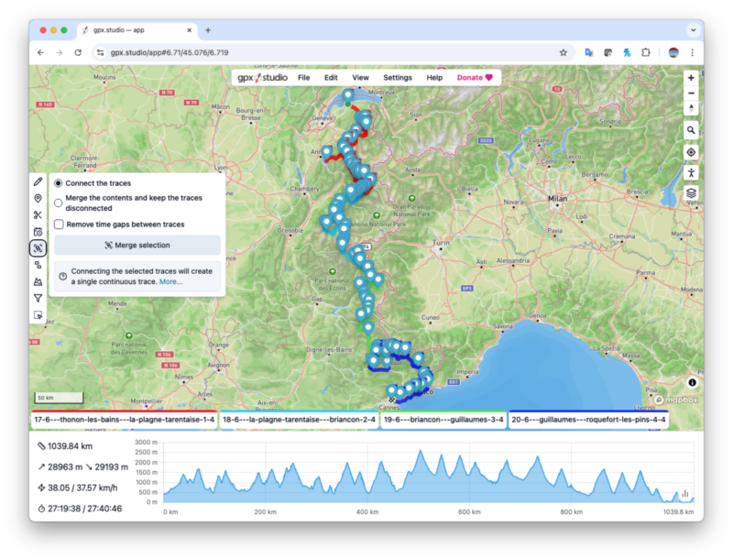Select "Merge the contents" radio option

coord(59,203)
